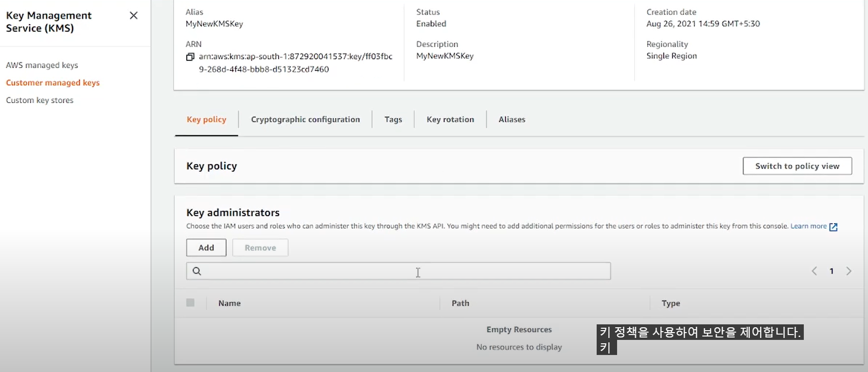Image resolution: width=868 pixels, height=372 pixels.
Task: Switch to the Tags tab
Action: pos(393,119)
